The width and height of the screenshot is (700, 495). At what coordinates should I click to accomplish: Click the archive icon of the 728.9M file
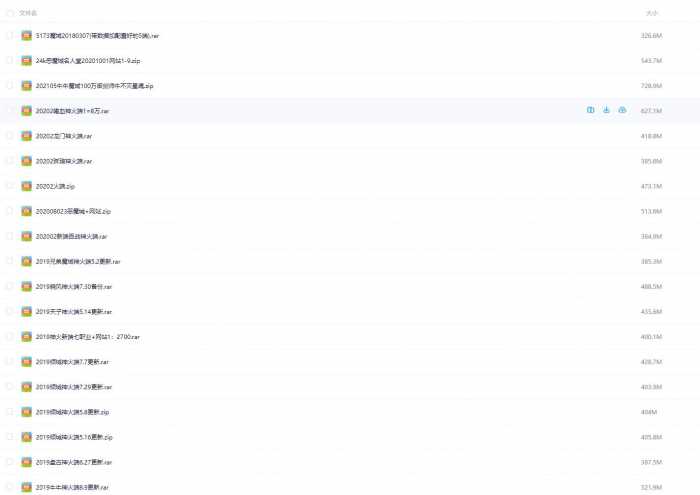tap(27, 86)
